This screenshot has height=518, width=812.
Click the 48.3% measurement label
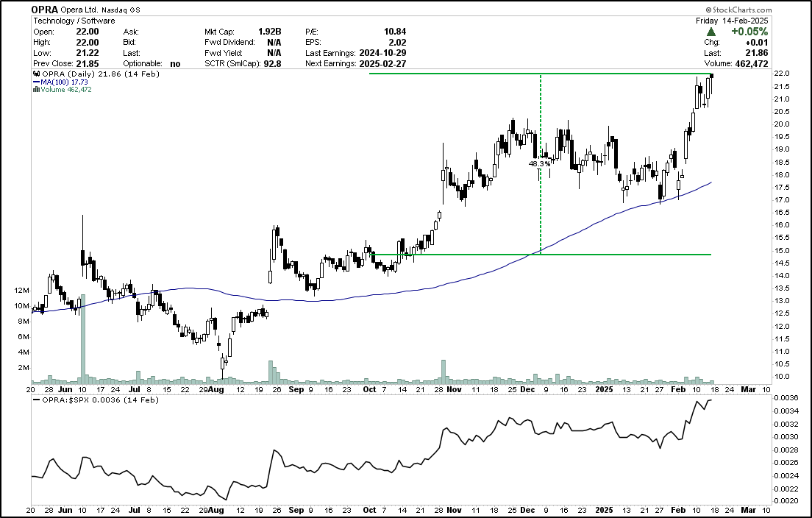point(539,163)
